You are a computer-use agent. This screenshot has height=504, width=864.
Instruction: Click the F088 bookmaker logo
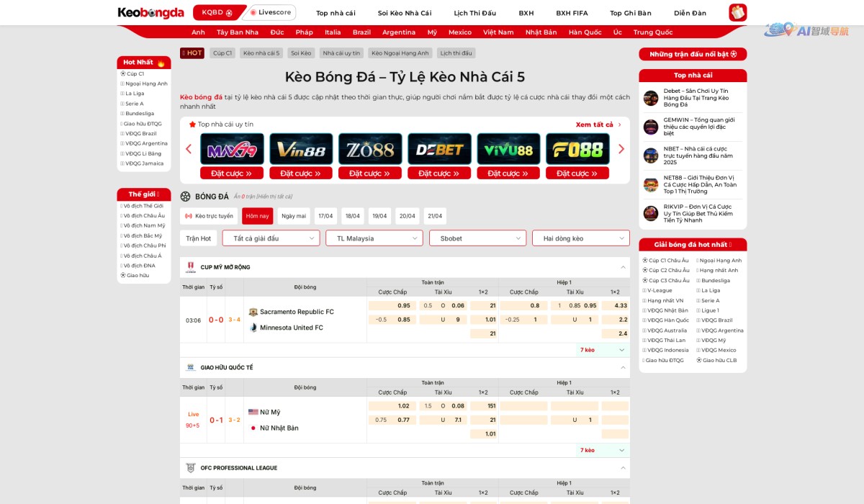(x=577, y=149)
